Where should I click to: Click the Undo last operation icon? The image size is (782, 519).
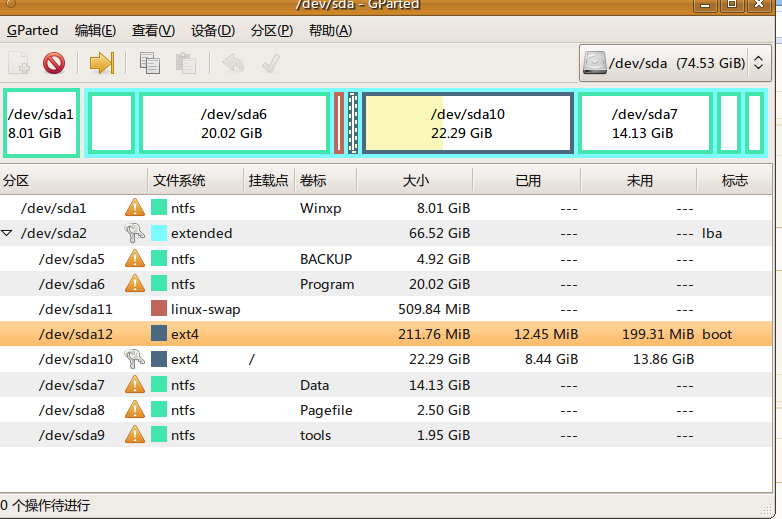coord(233,63)
